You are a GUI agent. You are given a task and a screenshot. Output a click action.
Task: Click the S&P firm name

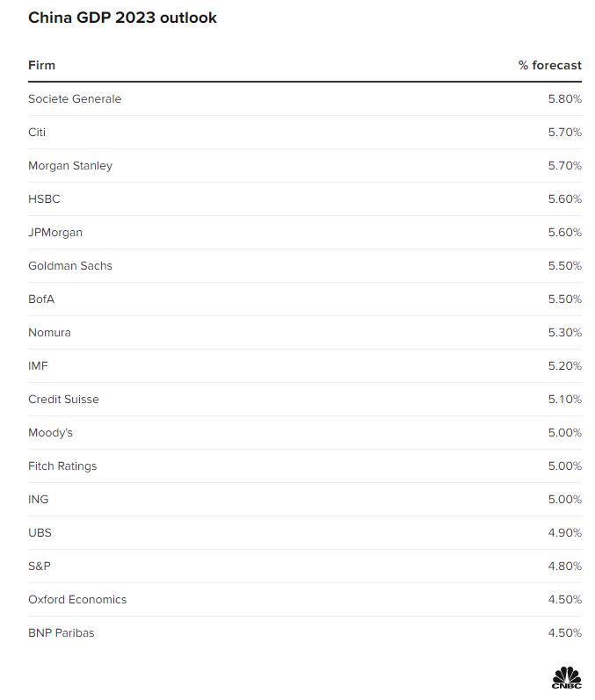coord(40,566)
